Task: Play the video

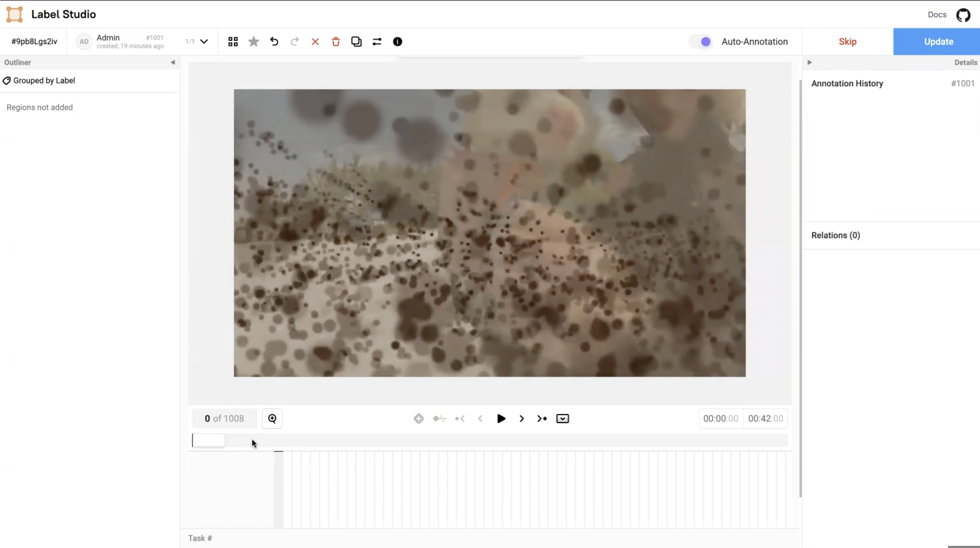Action: (x=501, y=419)
